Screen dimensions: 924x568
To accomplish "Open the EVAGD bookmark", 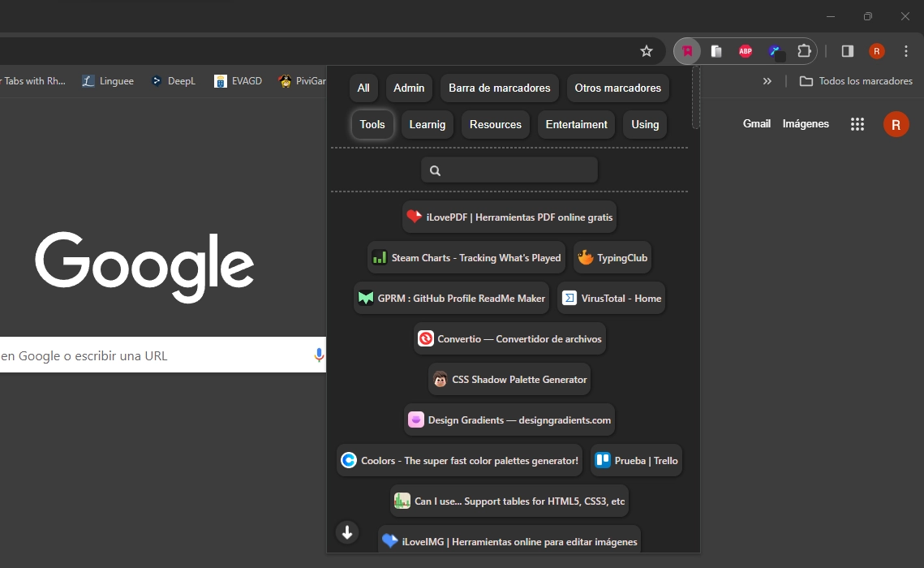I will coord(238,81).
